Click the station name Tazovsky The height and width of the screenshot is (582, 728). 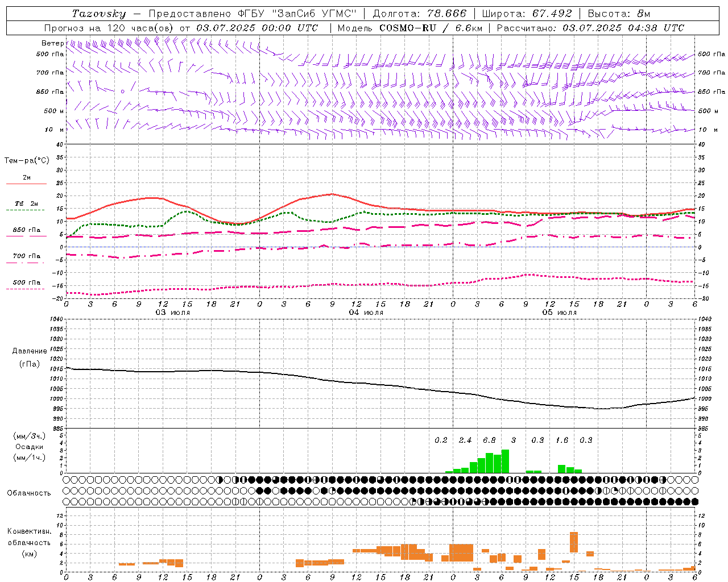99,14
